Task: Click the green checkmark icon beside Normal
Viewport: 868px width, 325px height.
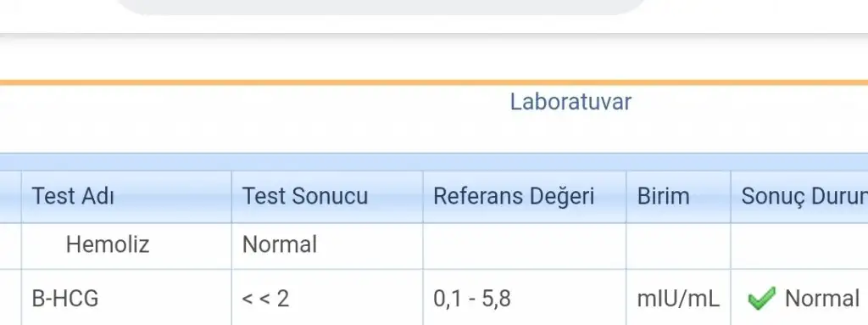Action: (x=761, y=299)
